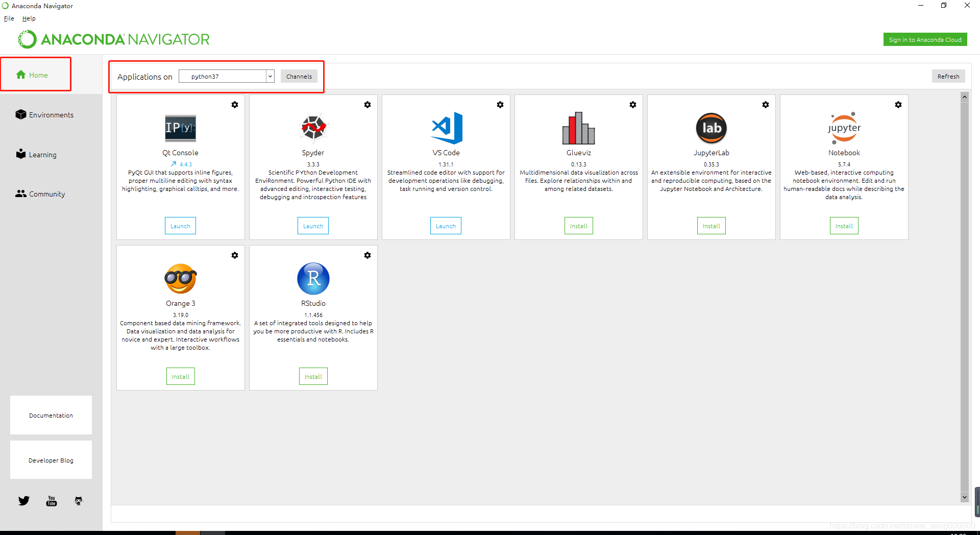
Task: Click the scrollbar down arrow
Action: (965, 497)
